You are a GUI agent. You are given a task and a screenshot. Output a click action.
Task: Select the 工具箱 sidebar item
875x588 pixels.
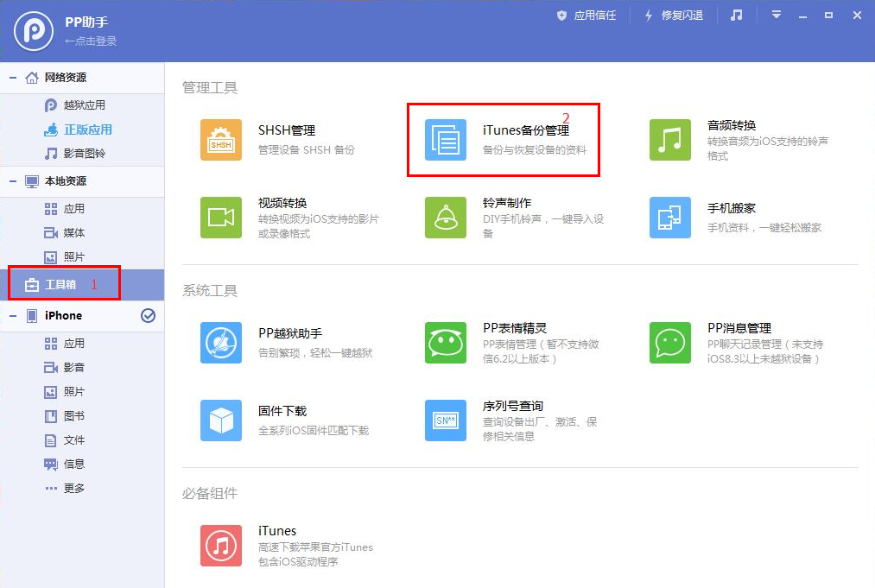coord(82,285)
